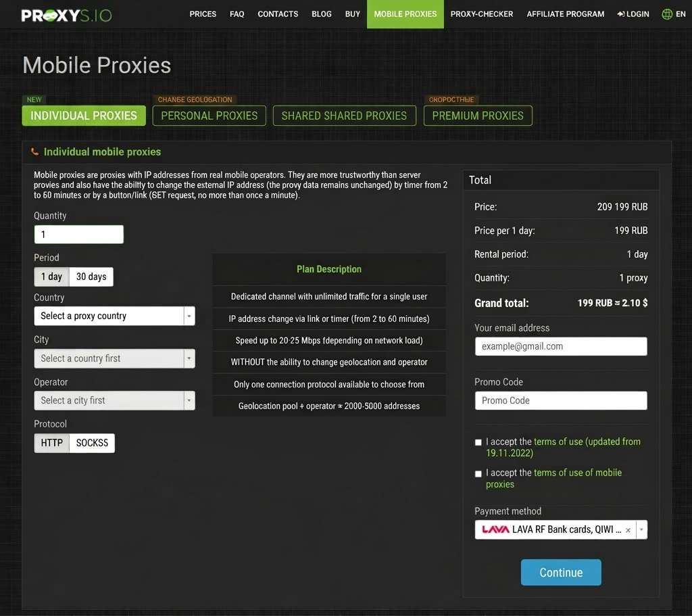Viewport: 692px width, 616px height.
Task: Click the Continue button
Action: 561,573
